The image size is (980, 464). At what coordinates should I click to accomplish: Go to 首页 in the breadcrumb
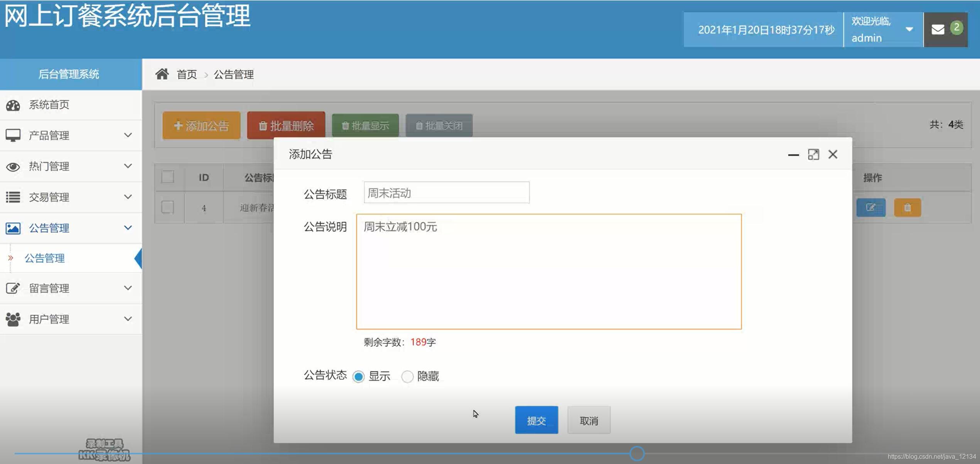tap(187, 74)
